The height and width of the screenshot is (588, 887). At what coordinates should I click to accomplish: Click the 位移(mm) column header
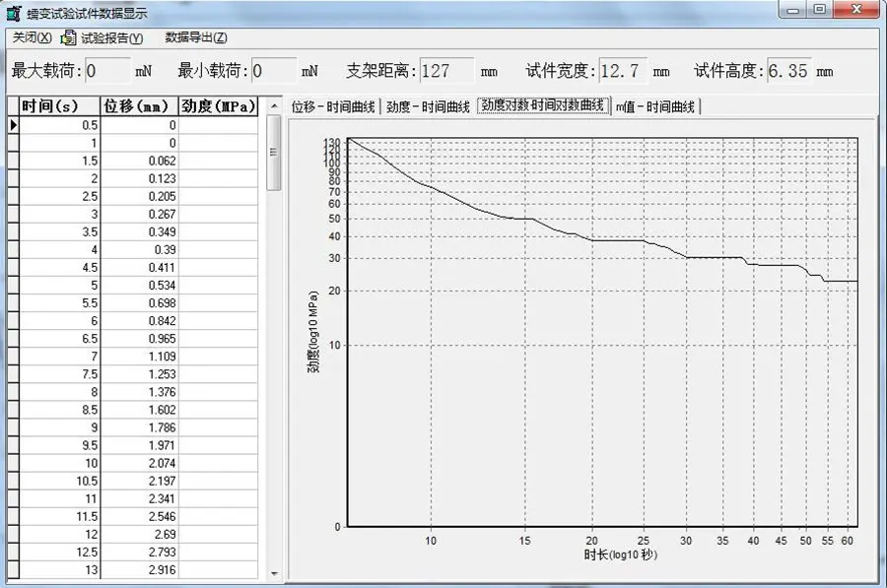139,106
